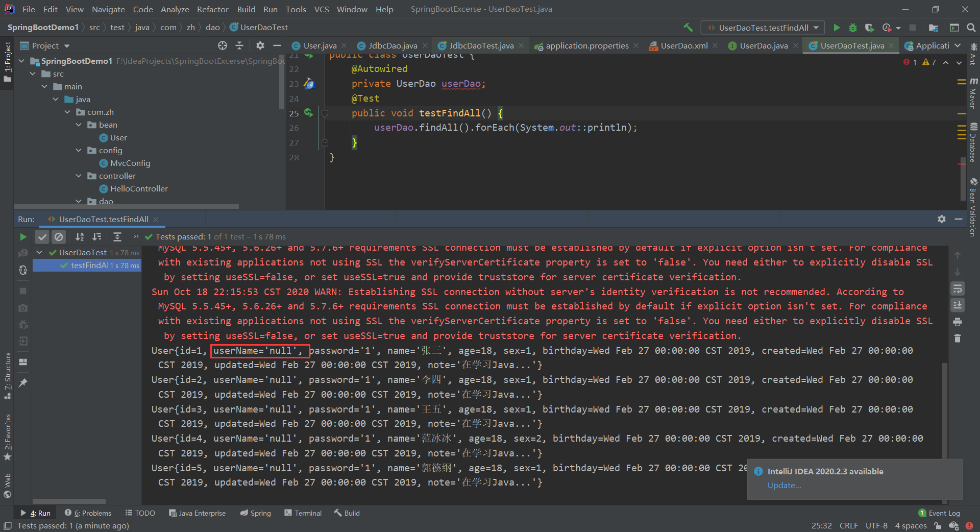Click UTF-8 encoding in status bar
The image size is (980, 532).
[876, 525]
